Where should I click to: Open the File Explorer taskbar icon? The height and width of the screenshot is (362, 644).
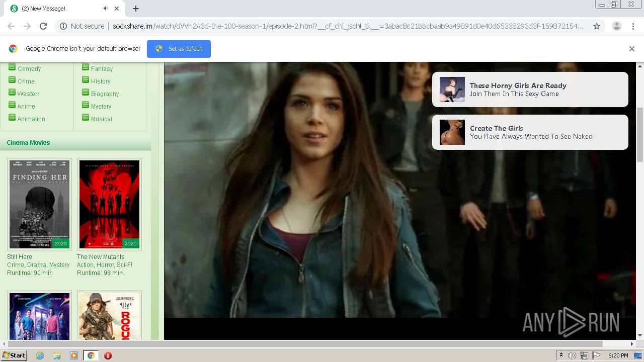tap(57, 355)
